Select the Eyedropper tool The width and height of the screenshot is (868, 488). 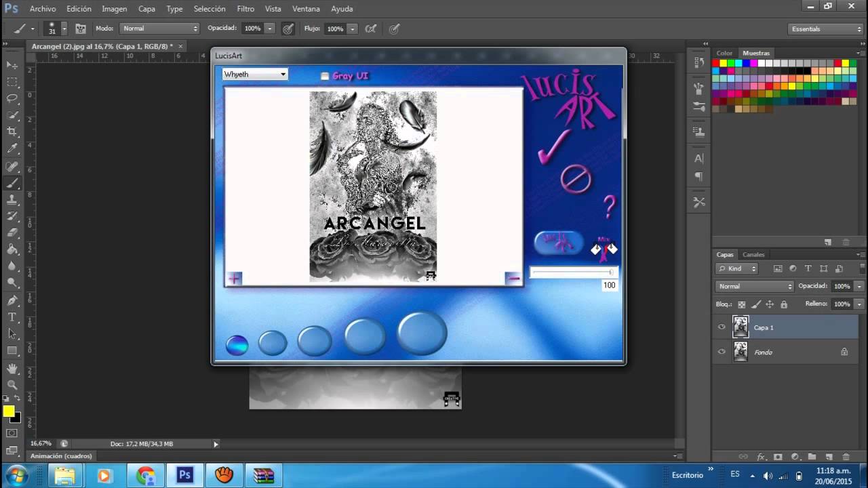(x=12, y=149)
